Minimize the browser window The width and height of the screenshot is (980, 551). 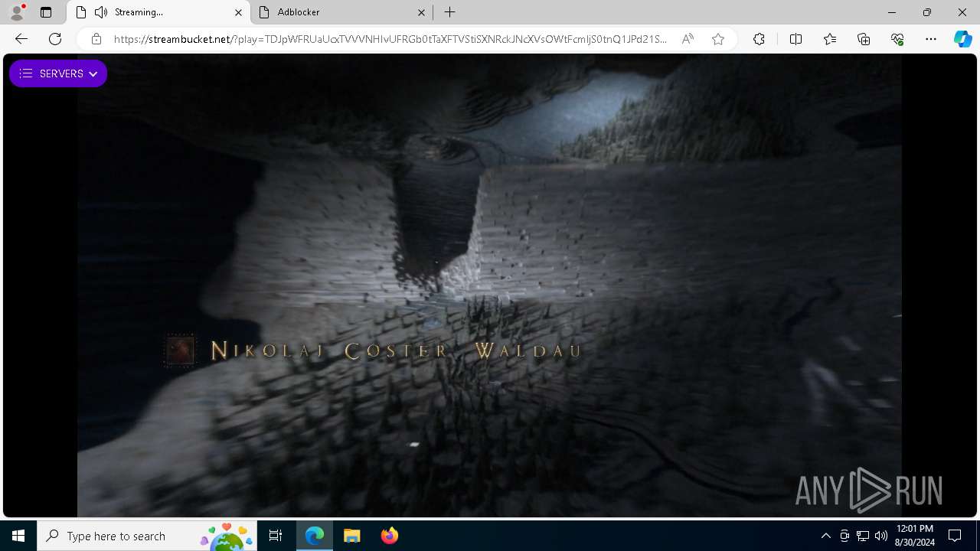click(892, 12)
